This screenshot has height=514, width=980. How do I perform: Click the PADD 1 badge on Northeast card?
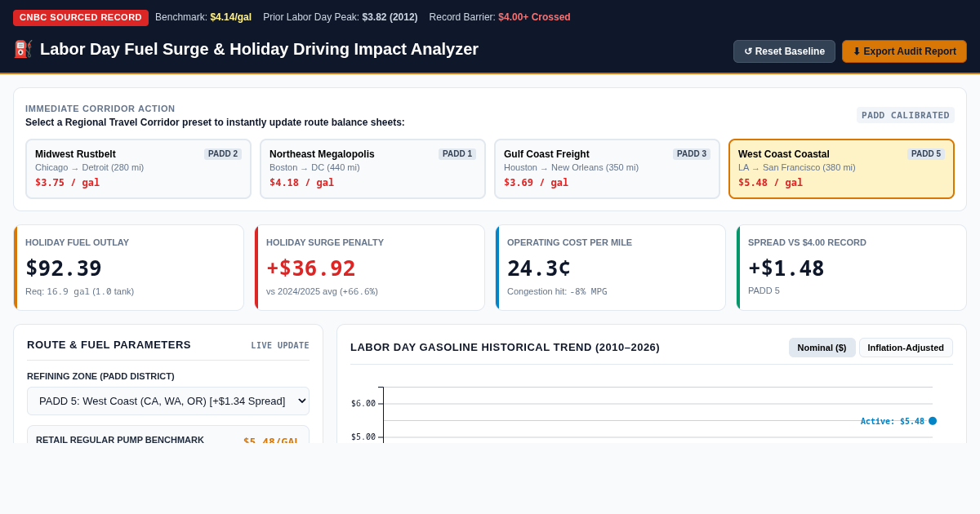tap(457, 154)
